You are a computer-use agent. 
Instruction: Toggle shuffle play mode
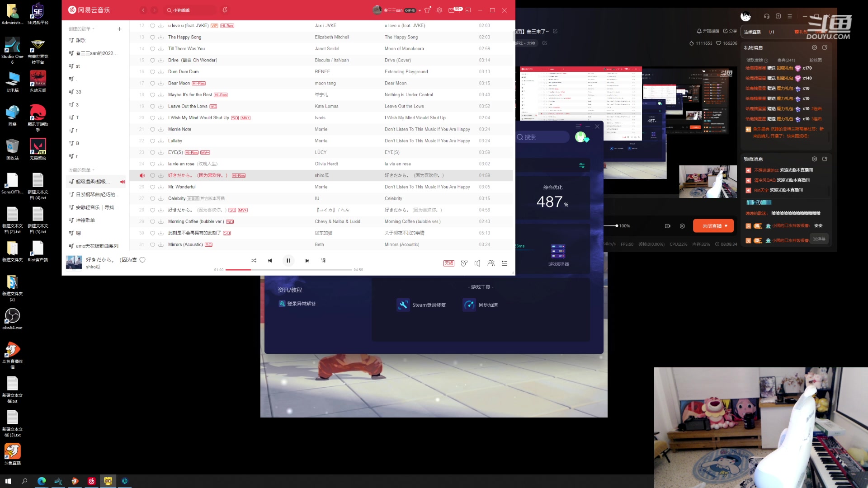coord(254,261)
